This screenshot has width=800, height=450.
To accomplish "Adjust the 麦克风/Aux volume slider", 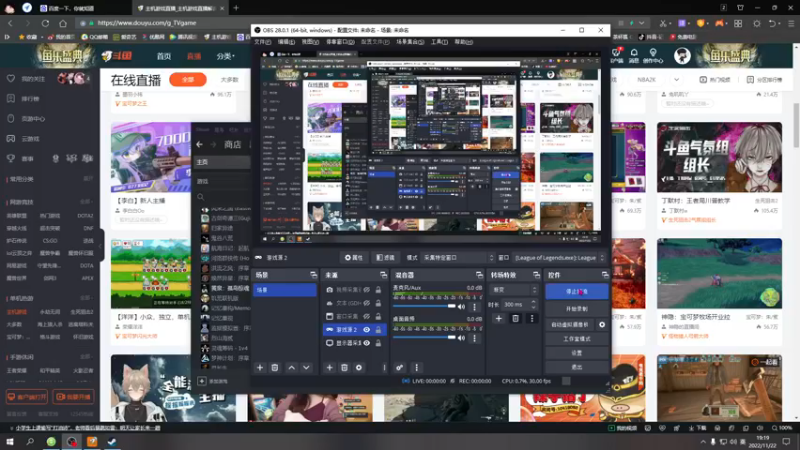I will tap(424, 306).
